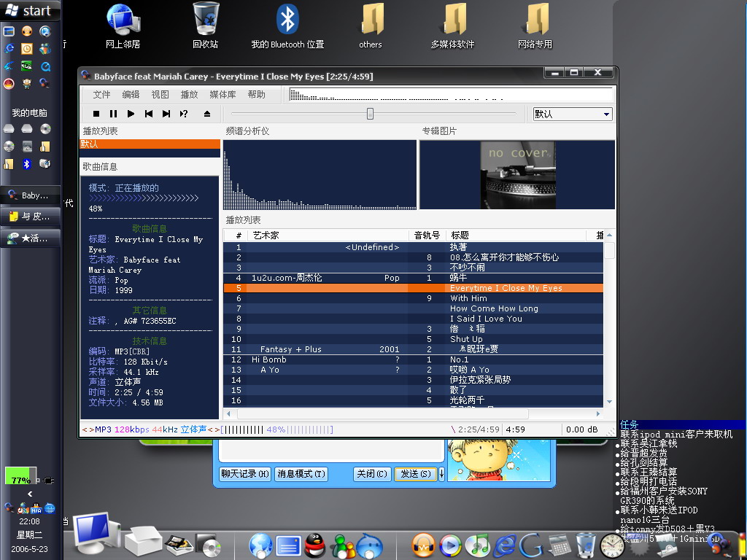
Task: Click the spectrum analyzer visualization
Action: point(320,175)
